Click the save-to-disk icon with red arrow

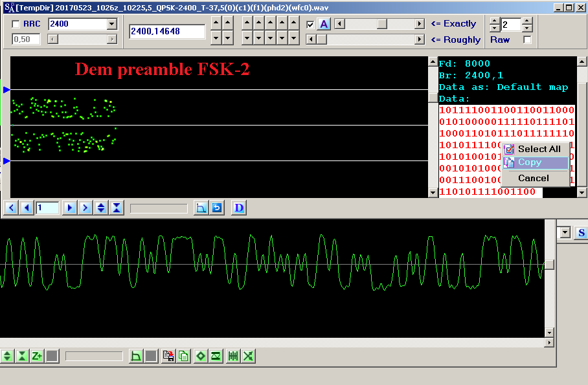coord(168,356)
